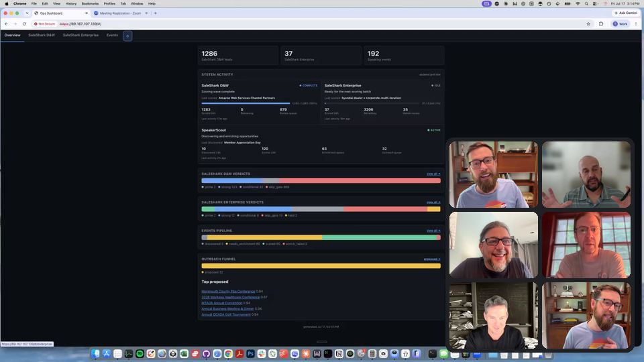The height and width of the screenshot is (362, 644).
Task: Click video thumbnail of man by red window
Action: [x=586, y=245]
